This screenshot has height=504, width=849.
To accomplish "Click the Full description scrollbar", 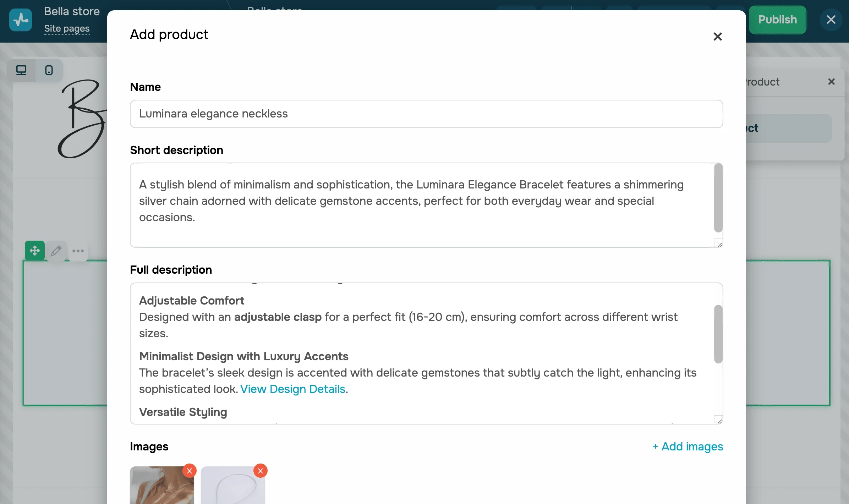I will click(x=718, y=334).
